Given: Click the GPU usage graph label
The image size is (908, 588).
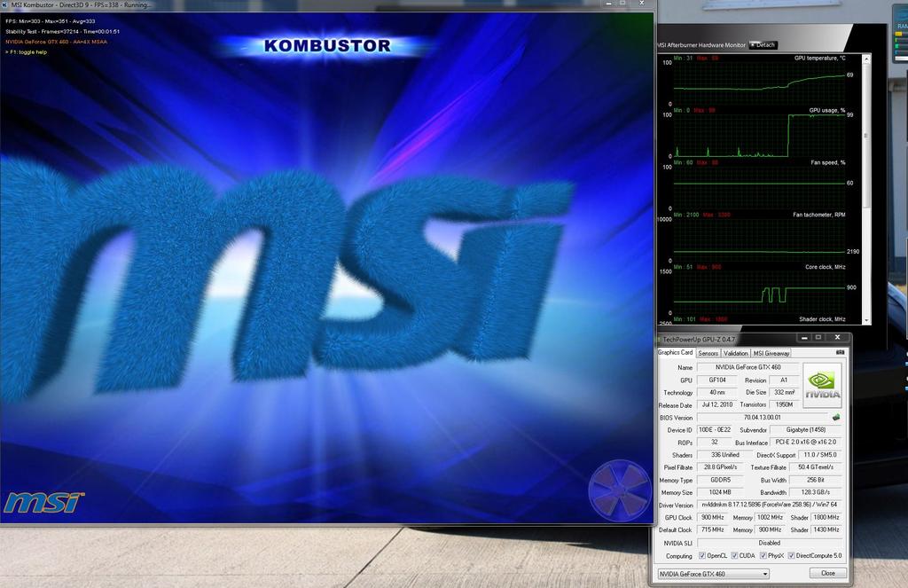Looking at the screenshot, I should pos(827,110).
